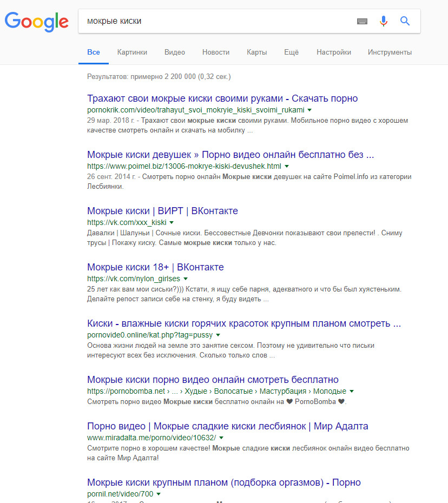Switch to the Картинки tab
Screen dimensions: 448x503
click(x=132, y=52)
